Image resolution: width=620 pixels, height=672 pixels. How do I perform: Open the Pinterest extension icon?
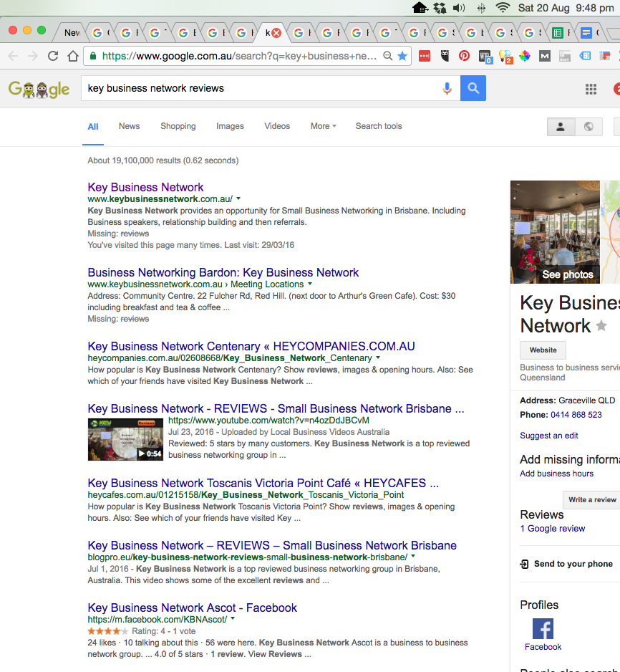tap(464, 56)
